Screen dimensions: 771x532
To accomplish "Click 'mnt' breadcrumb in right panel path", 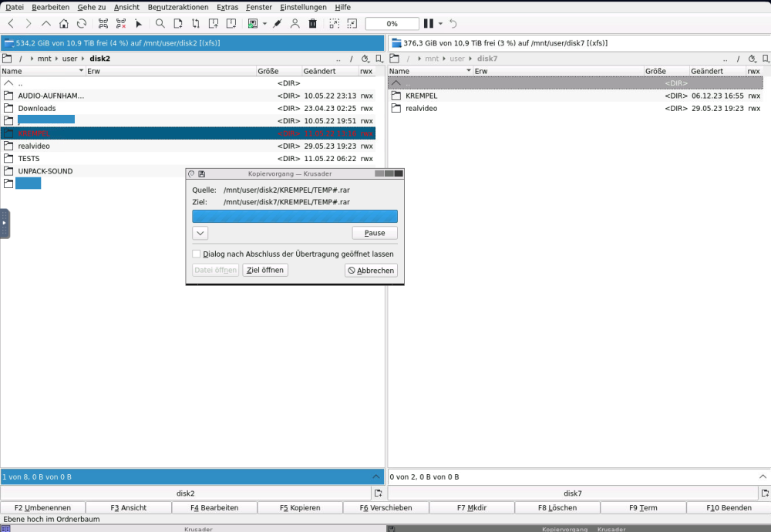I will tap(432, 59).
